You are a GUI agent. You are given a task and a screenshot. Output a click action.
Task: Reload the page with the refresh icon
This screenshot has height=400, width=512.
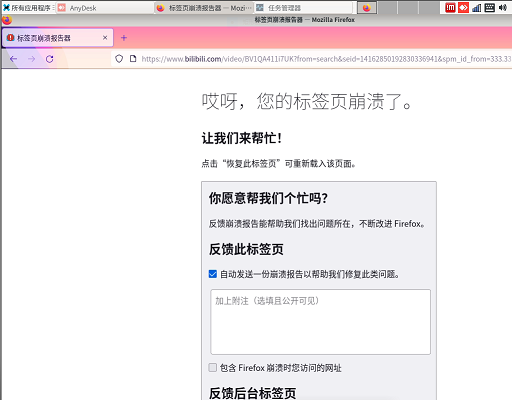point(50,59)
